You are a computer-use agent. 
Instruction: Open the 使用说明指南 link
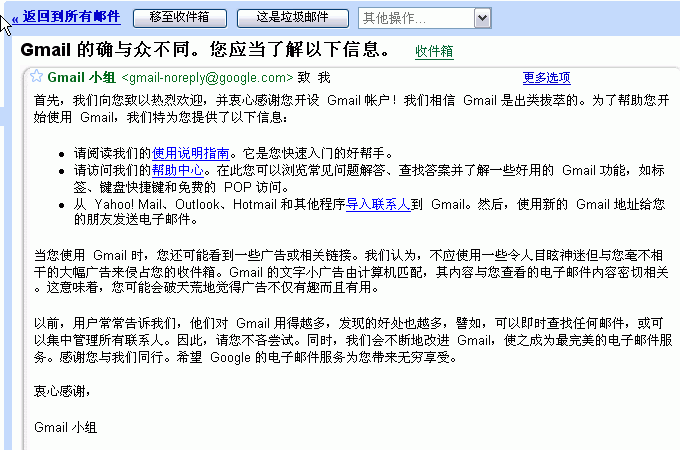[190, 153]
